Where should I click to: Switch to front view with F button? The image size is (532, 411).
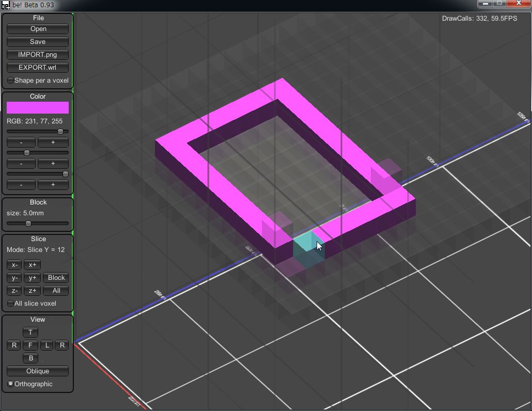pyautogui.click(x=30, y=345)
